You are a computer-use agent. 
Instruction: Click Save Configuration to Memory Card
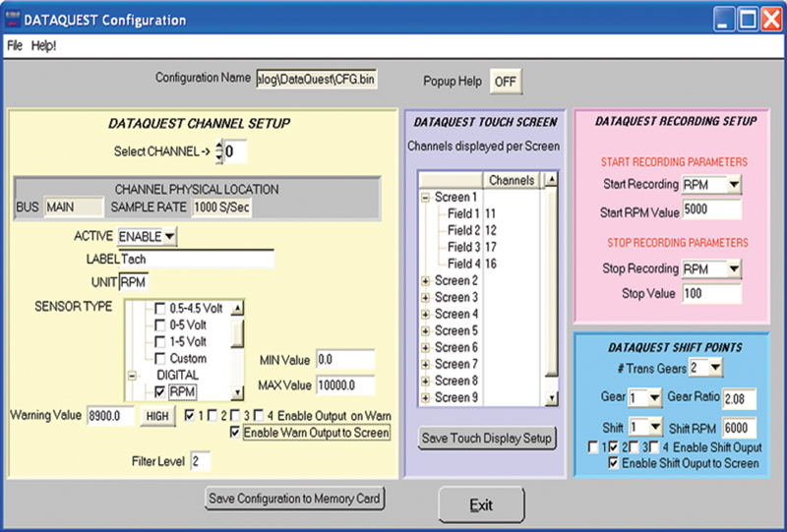coord(294,499)
